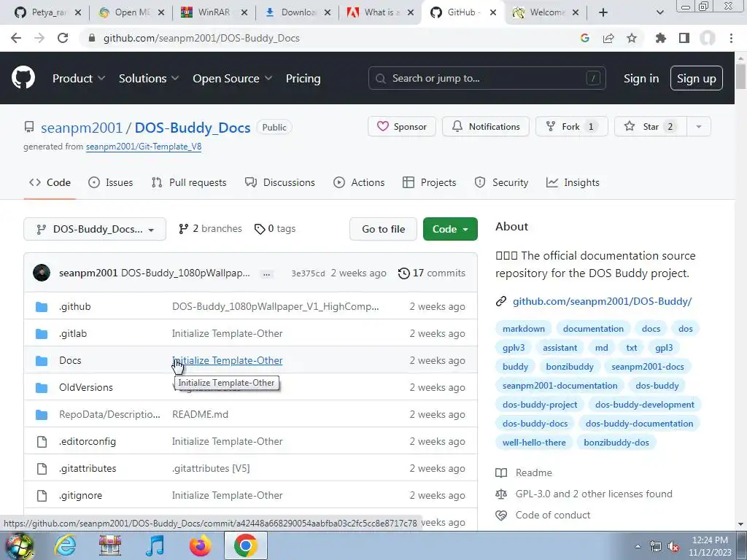Click the Chrome taskbar icon
Viewport: 747px width, 560px height.
[245, 545]
